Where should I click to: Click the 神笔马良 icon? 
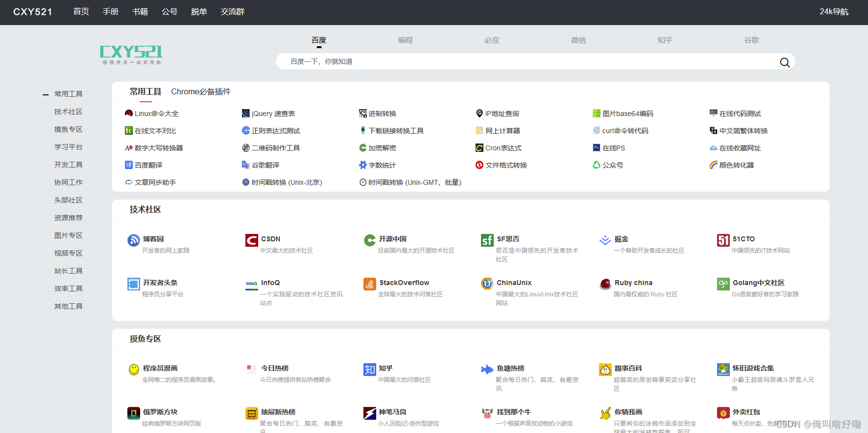tap(370, 413)
